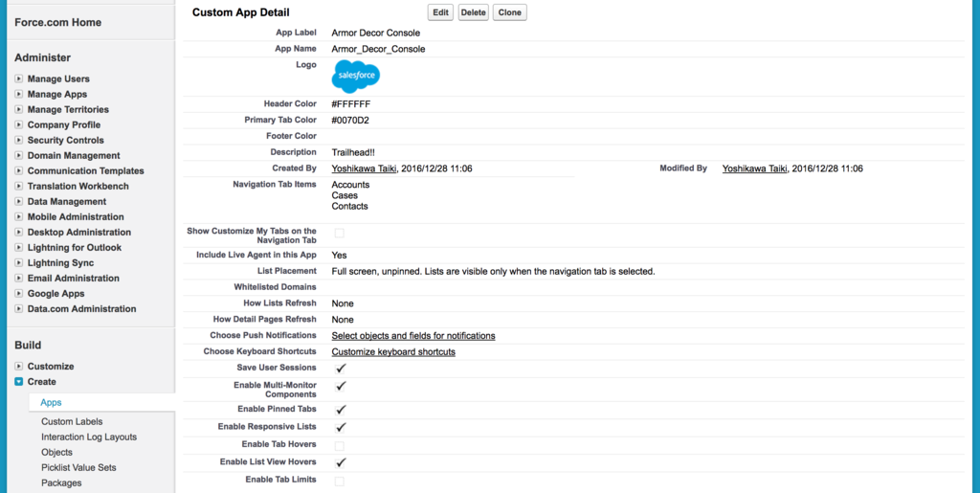Expand the Customize arrow under Build

pos(19,366)
